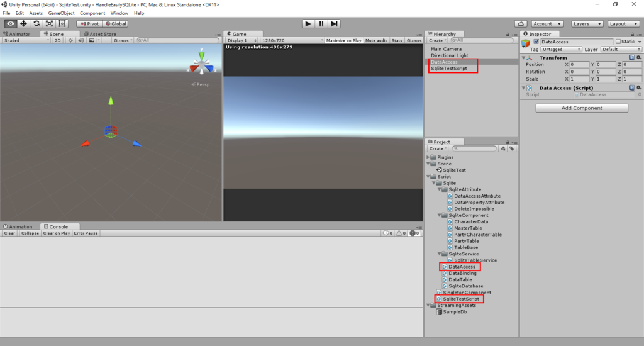Click the GameObject cube icon in Inspector
This screenshot has width=644, height=346.
click(x=526, y=43)
